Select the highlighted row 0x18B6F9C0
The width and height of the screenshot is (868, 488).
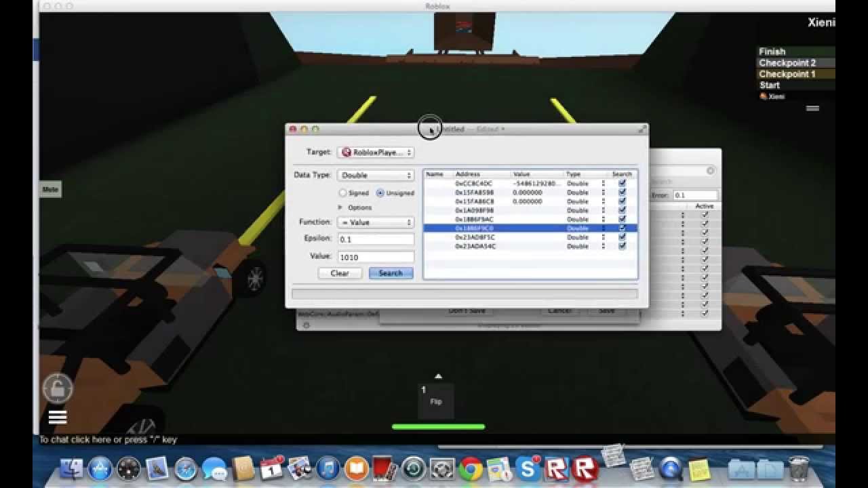click(x=530, y=228)
